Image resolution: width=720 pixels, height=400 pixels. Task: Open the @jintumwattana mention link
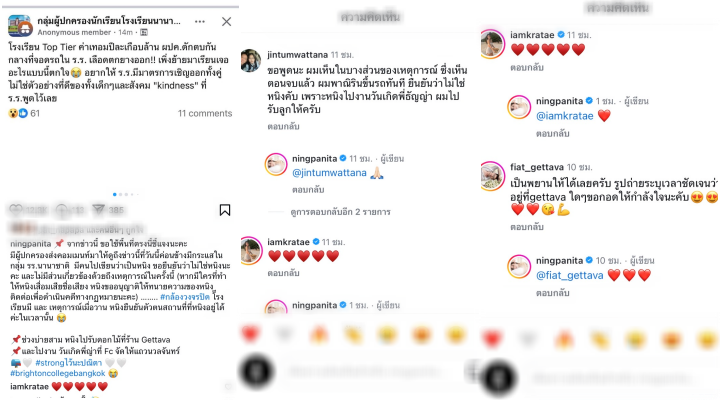329,173
